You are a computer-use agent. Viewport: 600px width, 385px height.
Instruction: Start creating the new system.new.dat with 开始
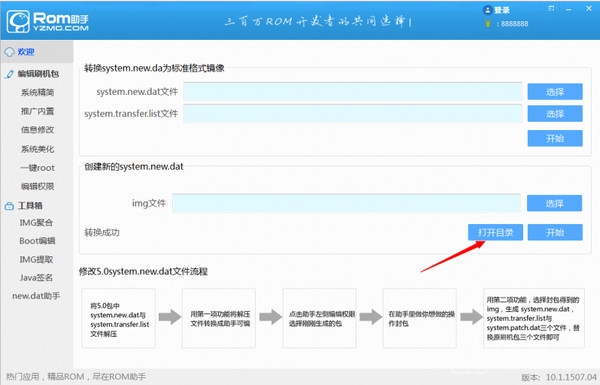[555, 232]
